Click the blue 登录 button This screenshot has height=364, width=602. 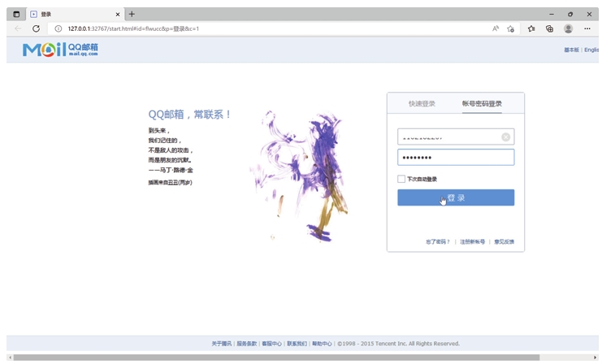[456, 197]
